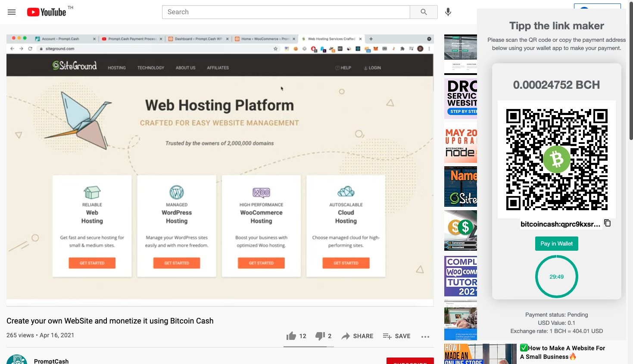Viewport: 633px width, 364px height.
Task: Save video to playlist with SAVE
Action: point(396,336)
